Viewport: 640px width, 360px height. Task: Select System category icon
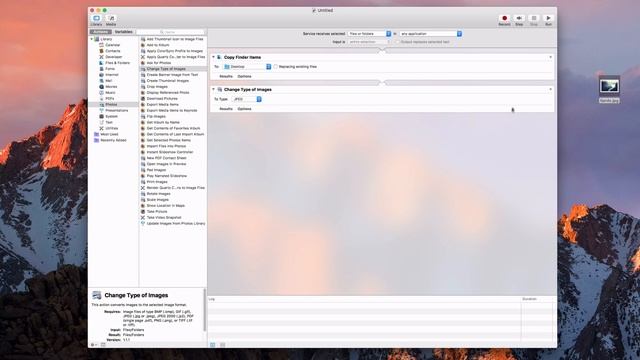tap(102, 116)
